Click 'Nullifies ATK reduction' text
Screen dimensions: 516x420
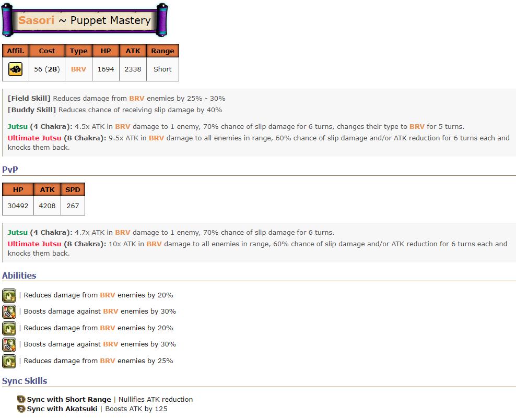156,399
